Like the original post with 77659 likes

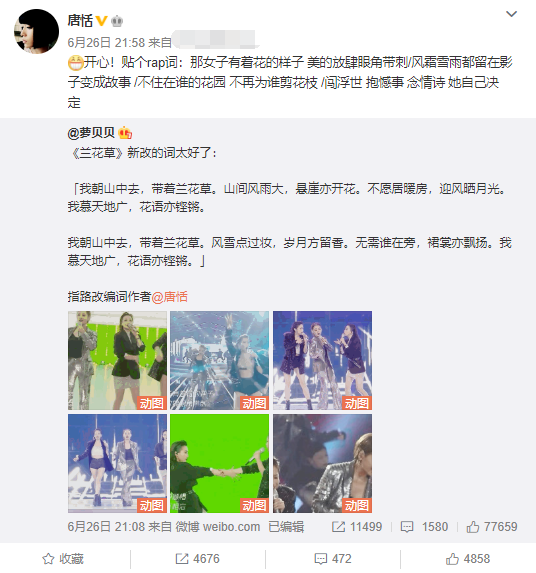coord(492,527)
